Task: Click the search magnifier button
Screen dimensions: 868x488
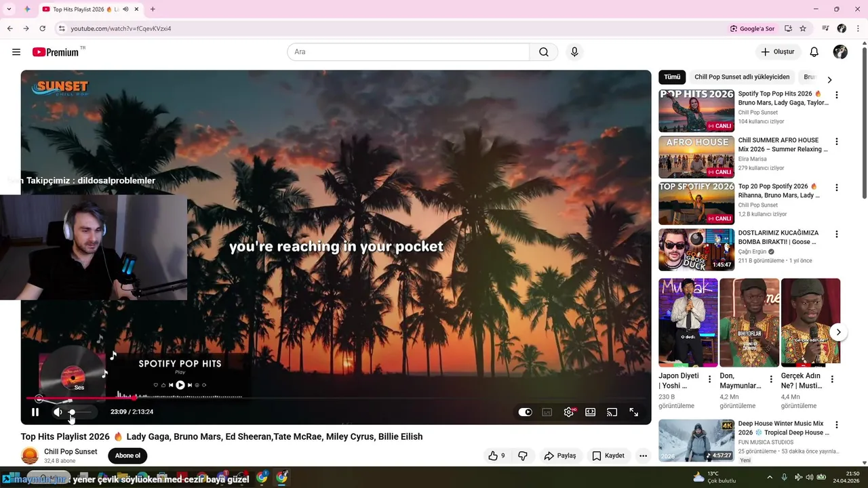Action: click(x=544, y=52)
